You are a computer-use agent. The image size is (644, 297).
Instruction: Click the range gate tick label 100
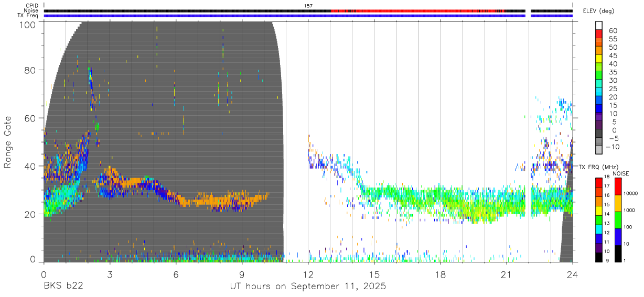(28, 24)
